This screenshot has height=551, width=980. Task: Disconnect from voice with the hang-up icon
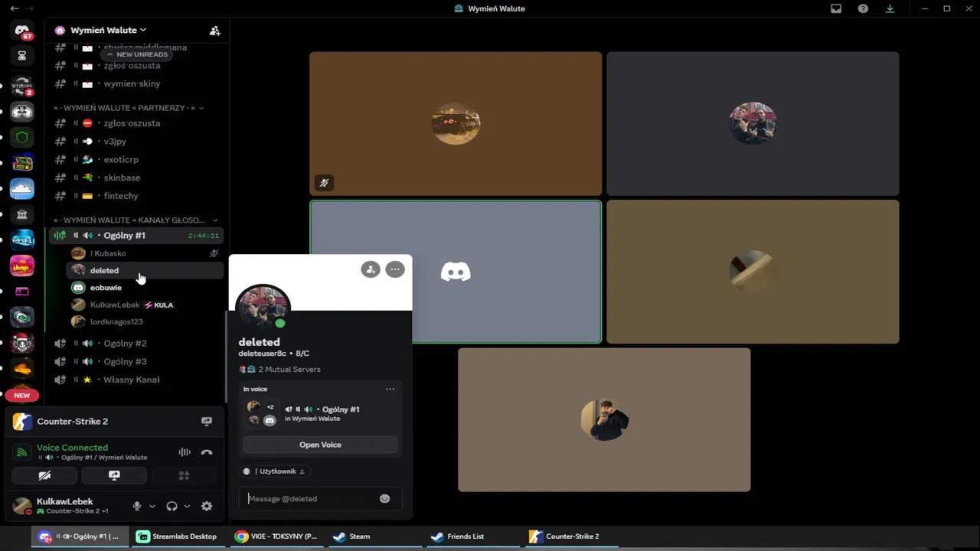pos(207,452)
